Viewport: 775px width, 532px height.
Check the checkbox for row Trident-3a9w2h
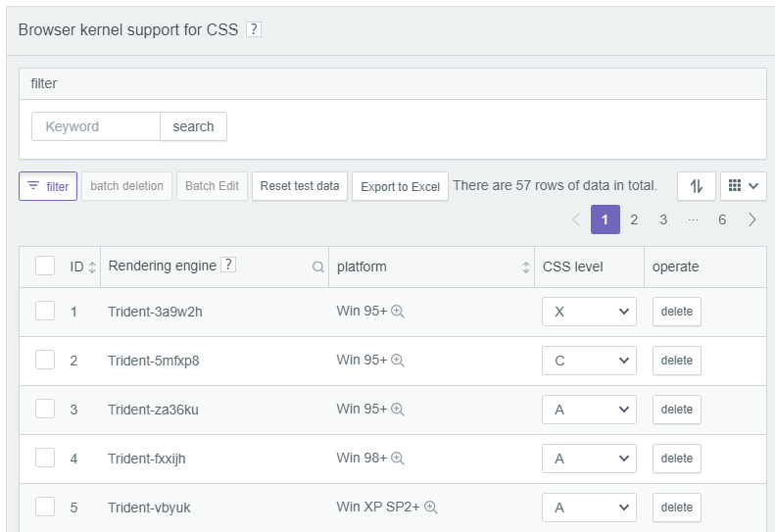[45, 312]
